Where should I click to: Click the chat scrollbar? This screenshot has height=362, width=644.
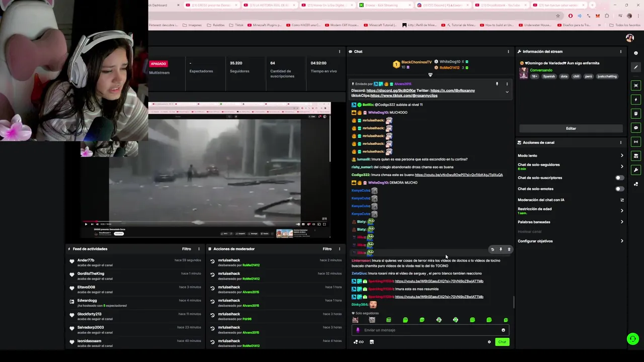(513, 302)
